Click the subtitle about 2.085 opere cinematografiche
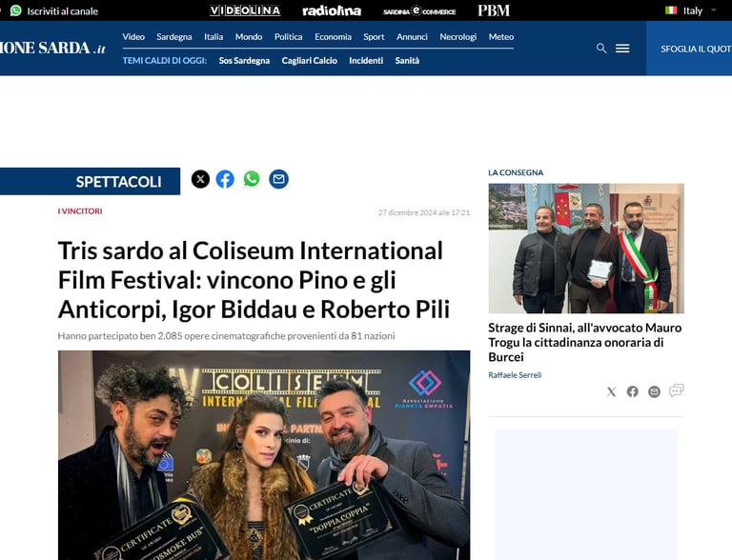The height and width of the screenshot is (560, 732). (227, 336)
